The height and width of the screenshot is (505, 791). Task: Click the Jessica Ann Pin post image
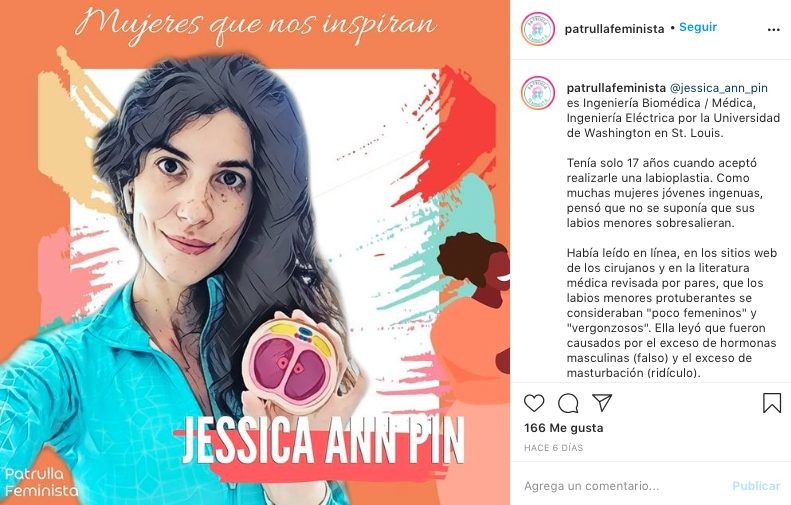255,252
